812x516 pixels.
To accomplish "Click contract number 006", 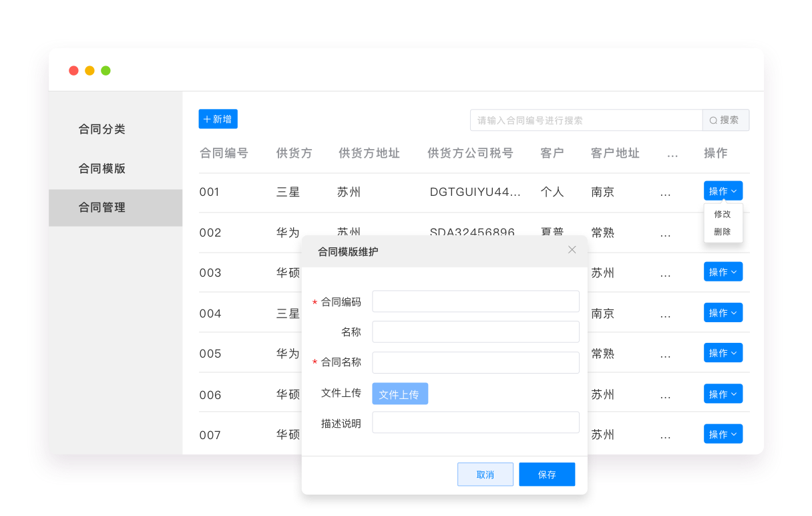I will 210,395.
